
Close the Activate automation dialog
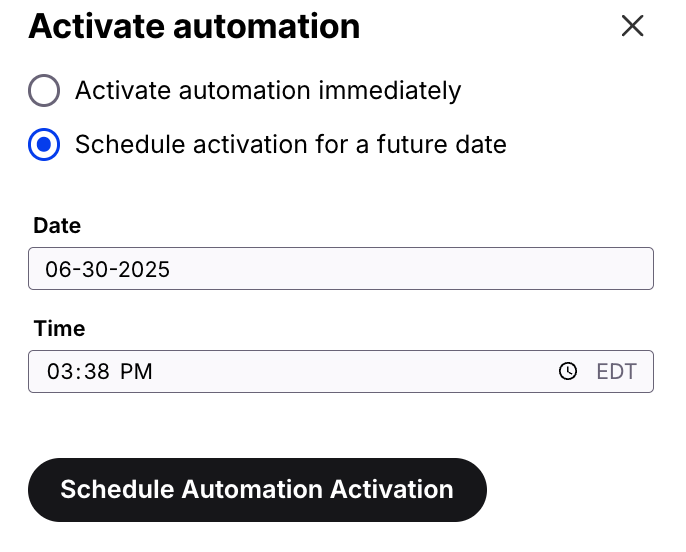pos(632,26)
